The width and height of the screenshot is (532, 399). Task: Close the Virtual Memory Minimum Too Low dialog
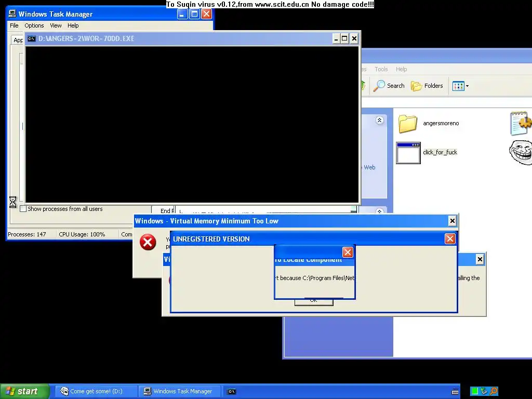(x=453, y=221)
